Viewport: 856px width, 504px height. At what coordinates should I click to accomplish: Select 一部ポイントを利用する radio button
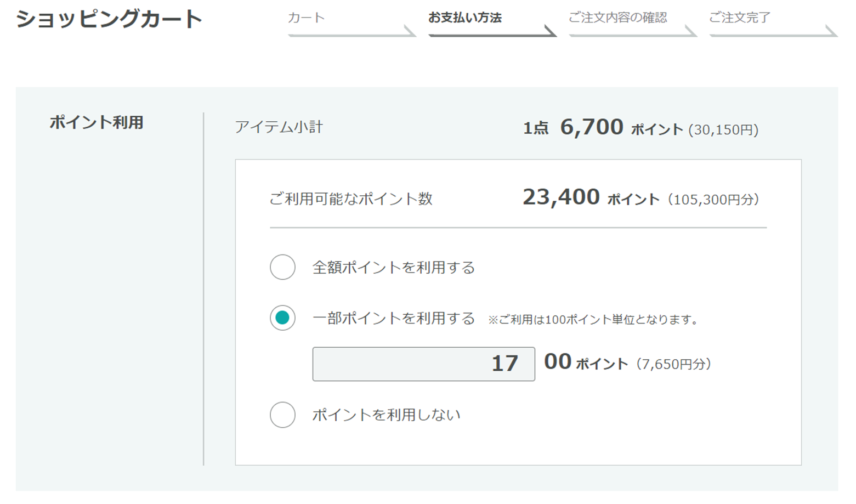pos(282,318)
